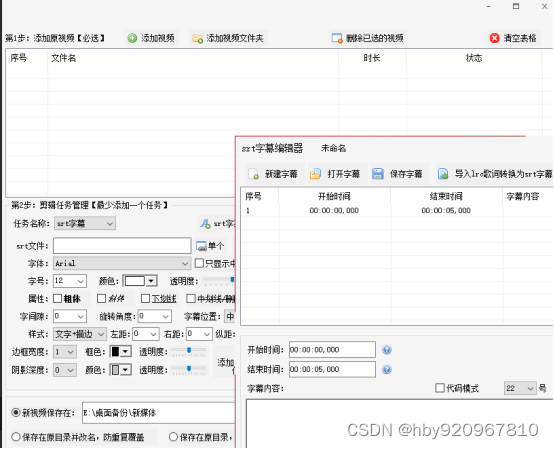This screenshot has width=554, height=449.
Task: Click the Add Video Folder (添加视频文件夹) icon
Action: (197, 38)
